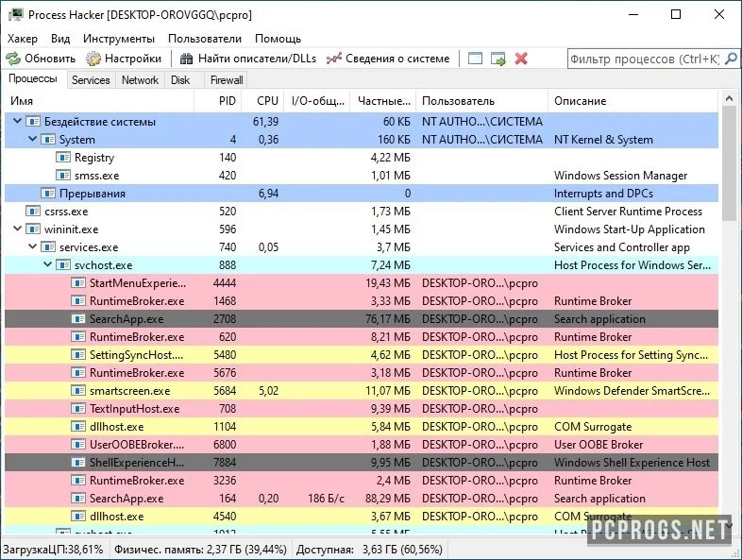Image resolution: width=742 pixels, height=560 pixels.
Task: Click icon of dllhost.exe PID 1104
Action: tap(78, 427)
